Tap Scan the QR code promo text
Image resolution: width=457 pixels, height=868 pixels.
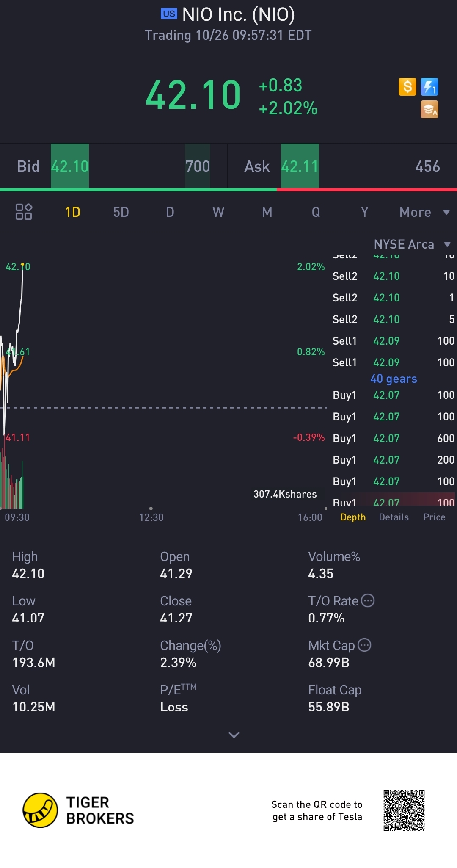pos(317,810)
